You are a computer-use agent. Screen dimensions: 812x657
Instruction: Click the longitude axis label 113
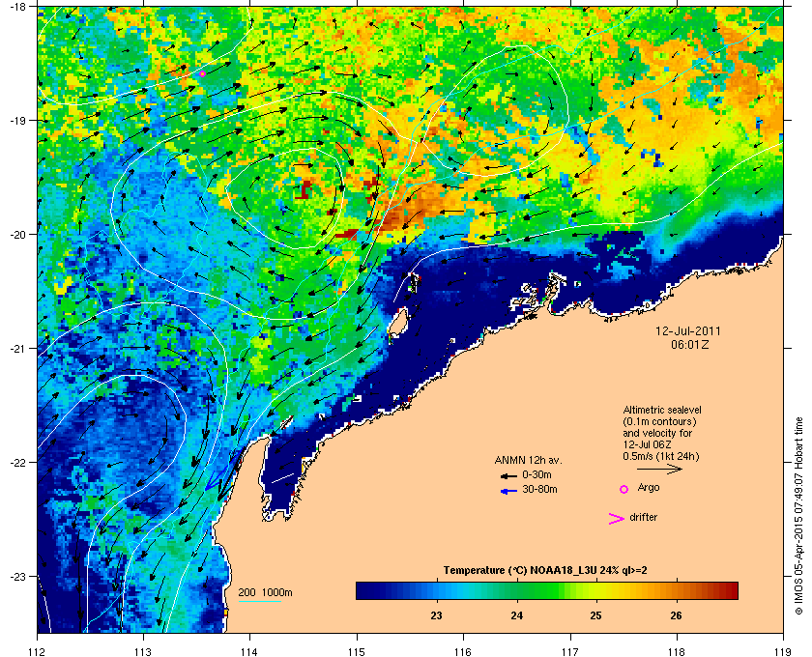[143, 651]
